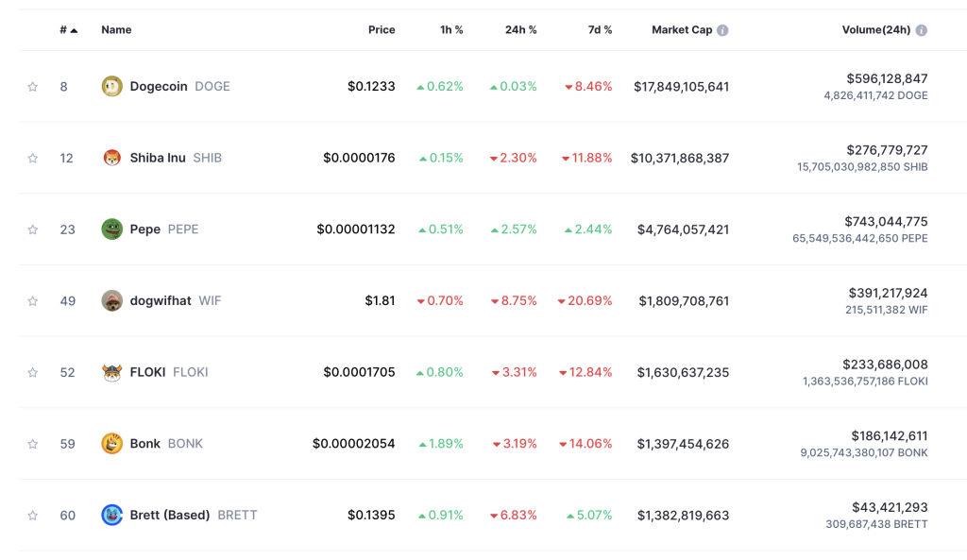
Task: Star Dogecoin to add to watchlist
Action: coord(33,87)
